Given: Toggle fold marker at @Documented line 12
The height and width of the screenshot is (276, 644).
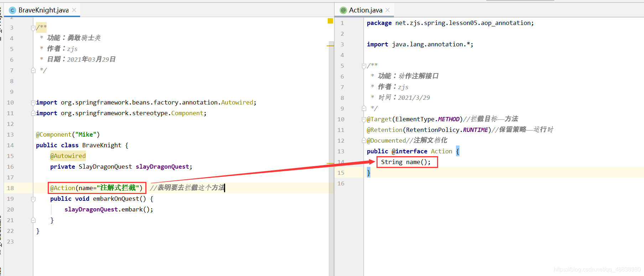Looking at the screenshot, I should point(364,140).
